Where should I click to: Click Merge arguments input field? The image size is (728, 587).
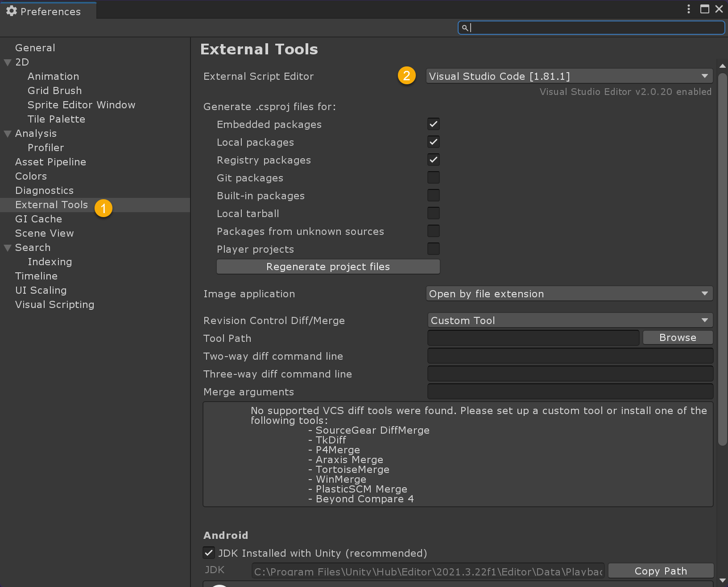click(x=570, y=391)
